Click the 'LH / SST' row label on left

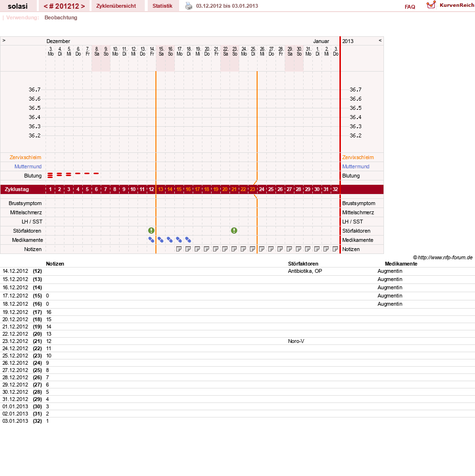coord(32,222)
